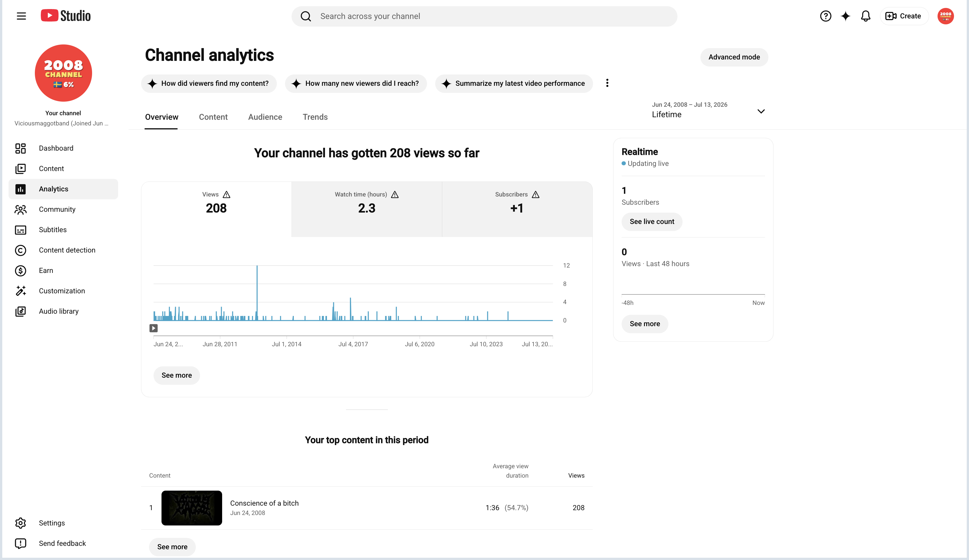Open the Conscience of a bitch thumbnail

[x=192, y=508]
